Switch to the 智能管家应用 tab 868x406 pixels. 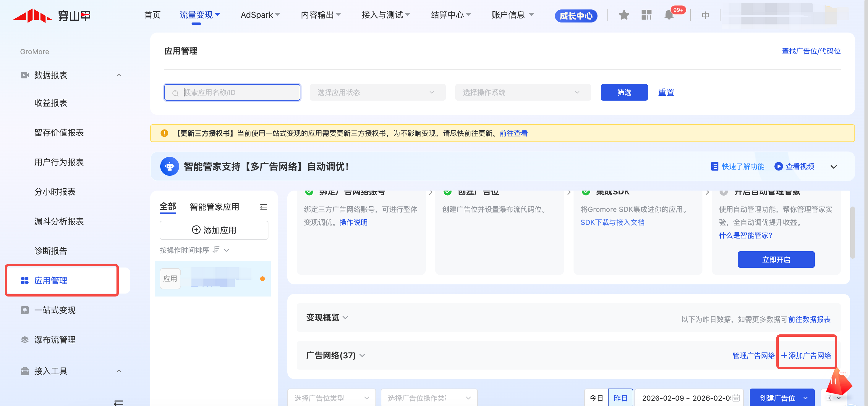(x=214, y=207)
